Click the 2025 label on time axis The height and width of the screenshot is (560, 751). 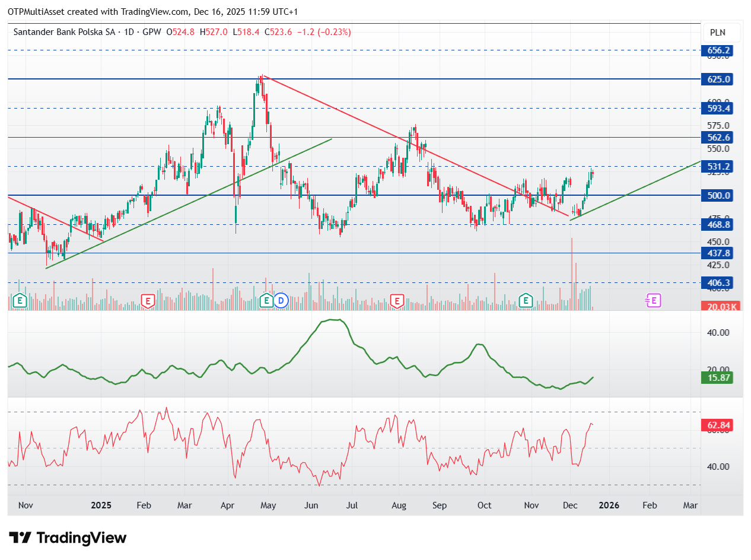[101, 505]
